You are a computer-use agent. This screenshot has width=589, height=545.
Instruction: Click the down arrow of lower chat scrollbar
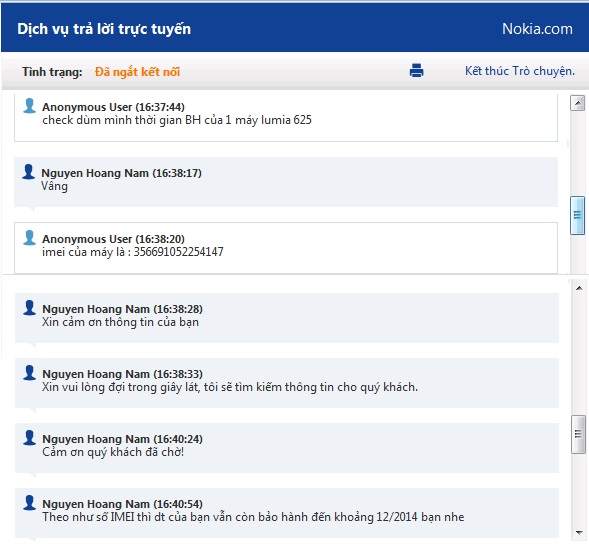click(579, 533)
